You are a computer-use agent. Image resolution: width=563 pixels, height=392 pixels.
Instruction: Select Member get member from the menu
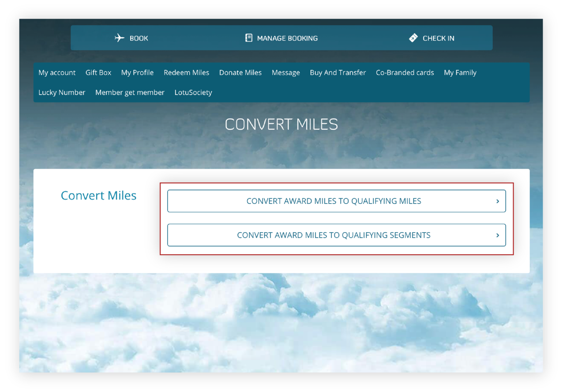pyautogui.click(x=130, y=92)
